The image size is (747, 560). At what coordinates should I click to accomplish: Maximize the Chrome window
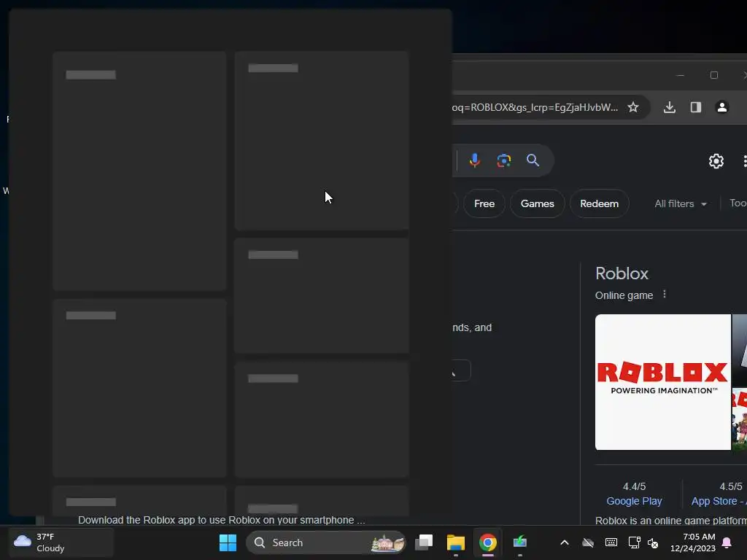(x=713, y=75)
